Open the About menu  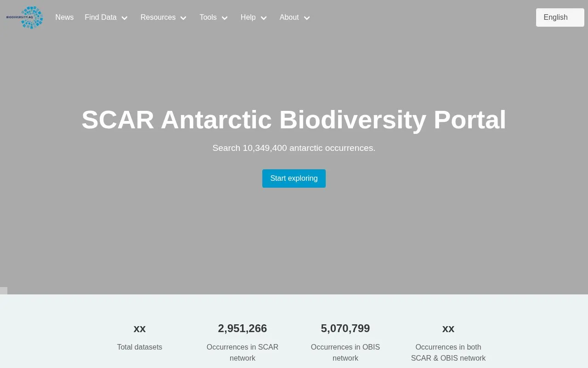(289, 17)
